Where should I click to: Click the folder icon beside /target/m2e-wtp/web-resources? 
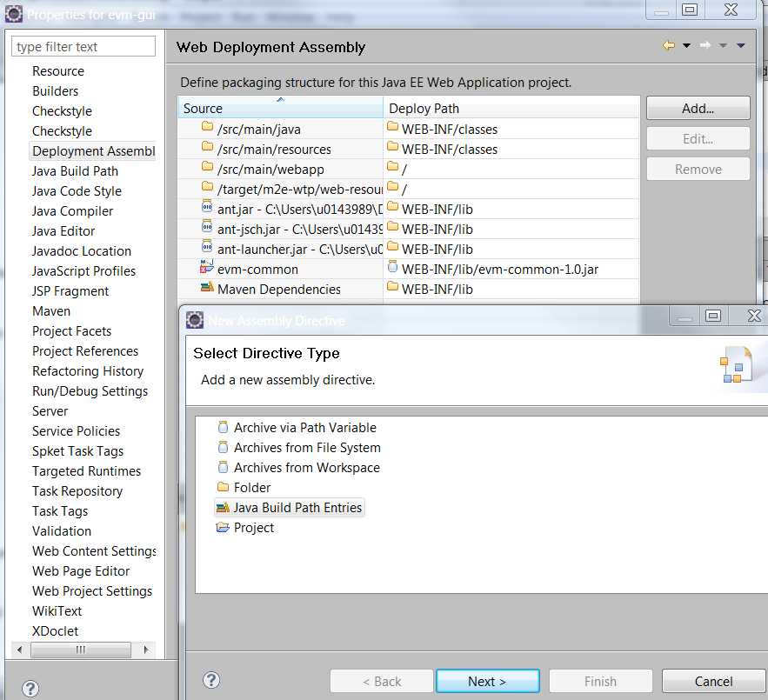point(207,187)
